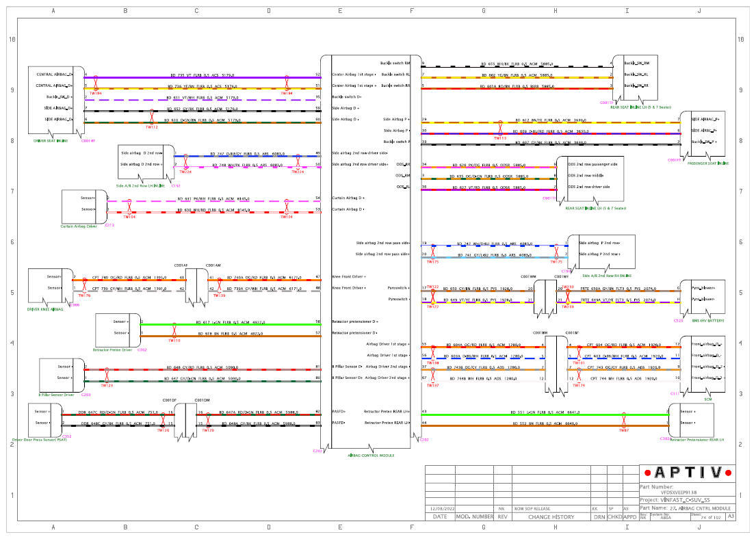Select wire label BD 610 D-GN/BN

pos(201,120)
